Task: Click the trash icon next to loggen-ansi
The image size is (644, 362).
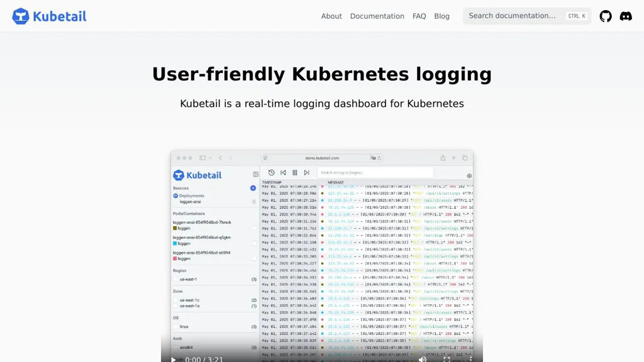Action: pyautogui.click(x=254, y=202)
